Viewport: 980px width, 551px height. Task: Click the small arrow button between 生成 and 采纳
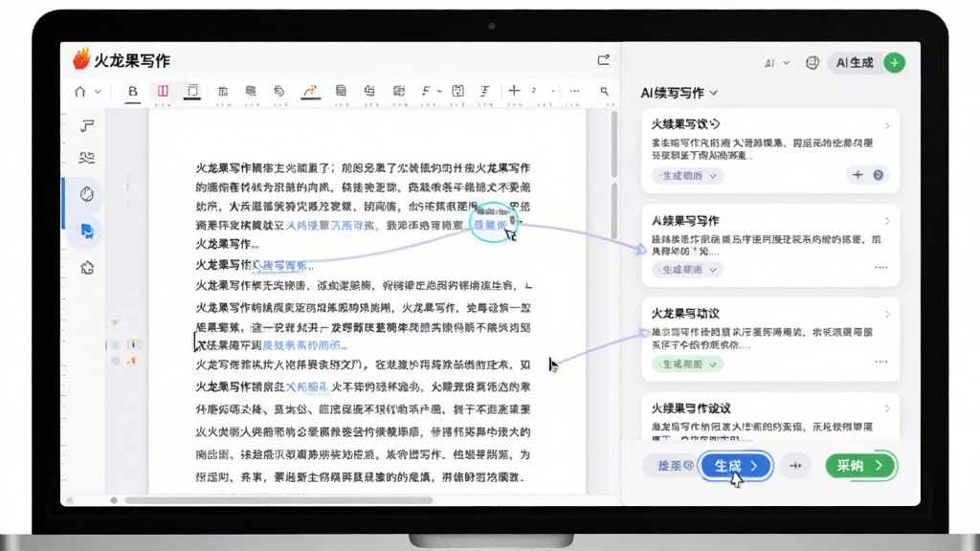pos(795,466)
